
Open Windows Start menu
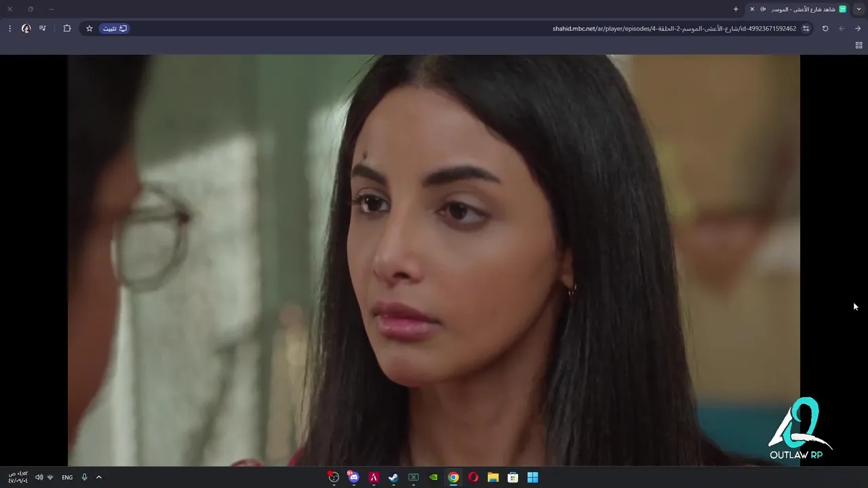click(x=533, y=477)
